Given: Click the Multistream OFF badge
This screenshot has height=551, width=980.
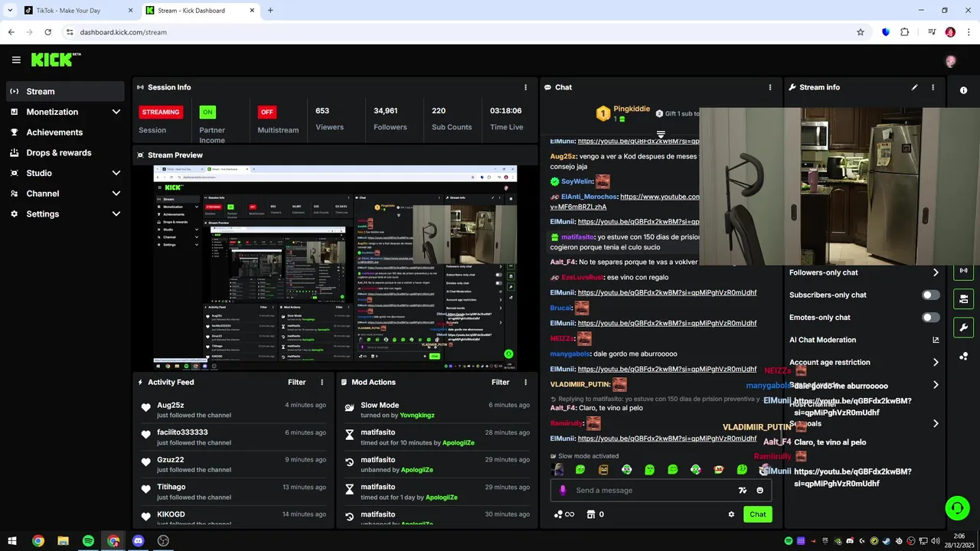Looking at the screenshot, I should pyautogui.click(x=267, y=112).
